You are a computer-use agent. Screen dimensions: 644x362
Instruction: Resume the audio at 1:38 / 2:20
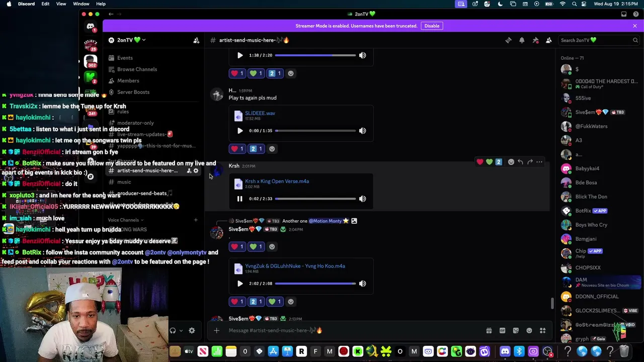point(240,55)
